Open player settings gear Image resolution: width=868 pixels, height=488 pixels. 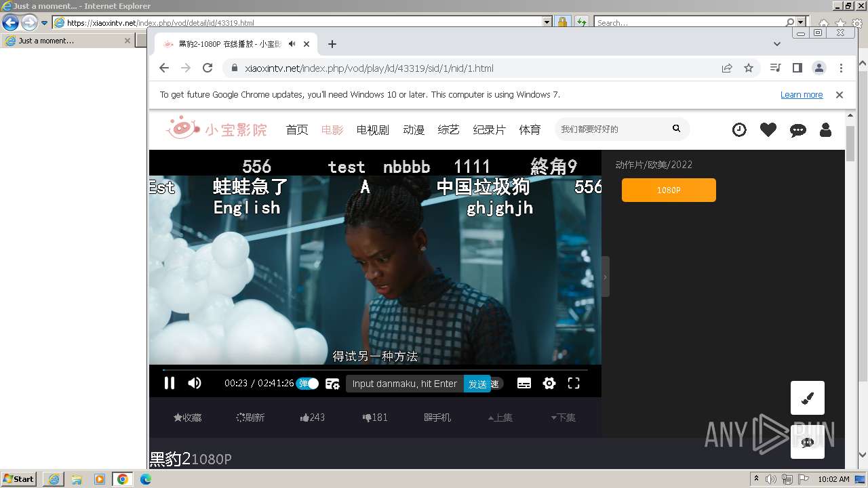tap(549, 384)
